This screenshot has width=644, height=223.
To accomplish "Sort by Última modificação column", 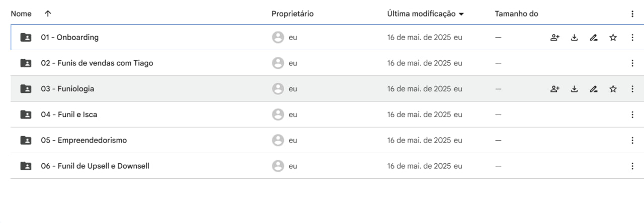I will (425, 14).
